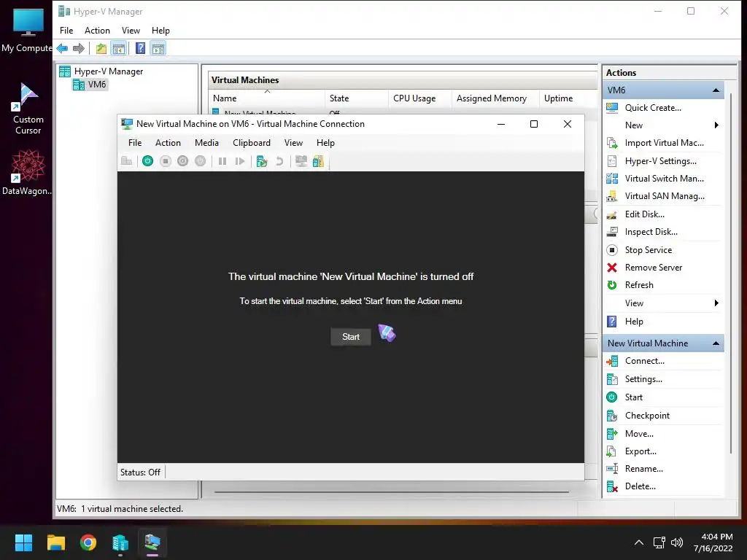Viewport: 747px width, 560px height.
Task: Click the rightmost Share icon in VM toolbar
Action: (x=318, y=161)
